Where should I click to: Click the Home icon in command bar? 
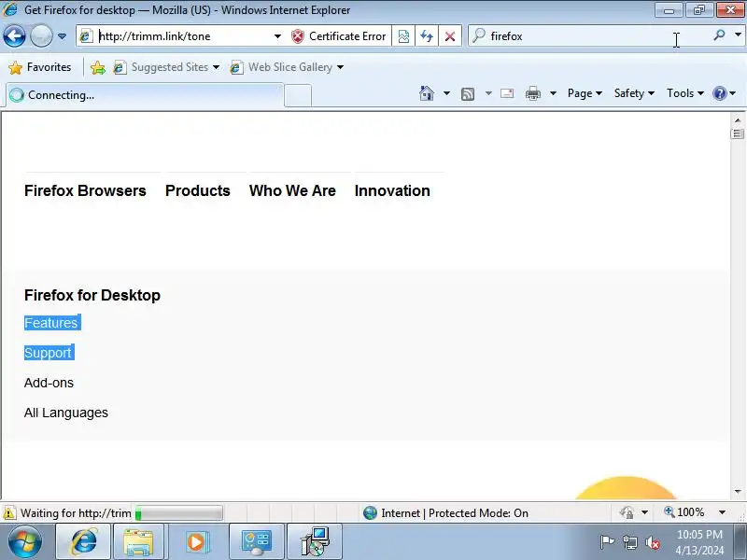click(x=427, y=93)
